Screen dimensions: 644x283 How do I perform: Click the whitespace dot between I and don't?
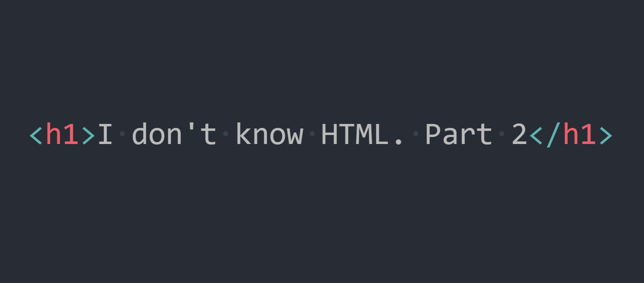tap(122, 135)
